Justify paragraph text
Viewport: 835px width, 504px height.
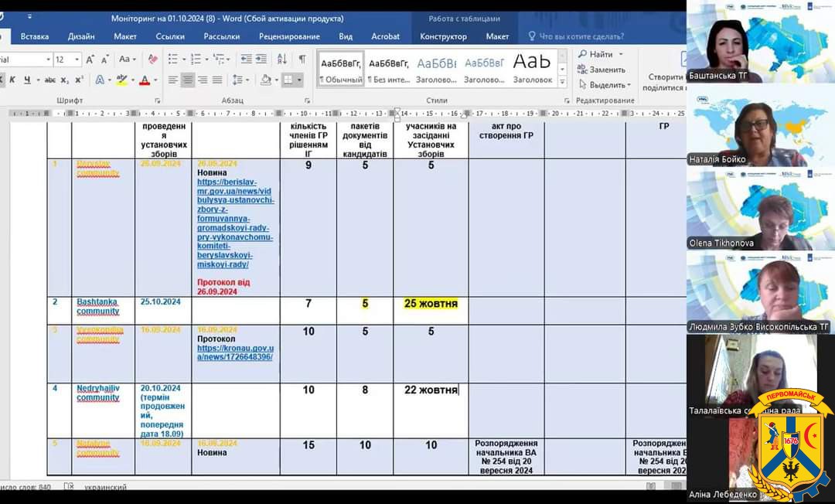point(217,80)
